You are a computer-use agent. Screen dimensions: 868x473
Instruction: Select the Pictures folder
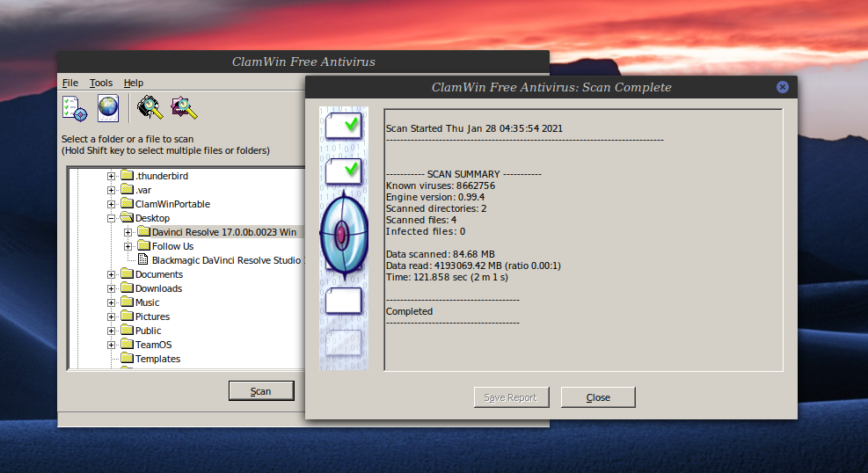point(152,317)
